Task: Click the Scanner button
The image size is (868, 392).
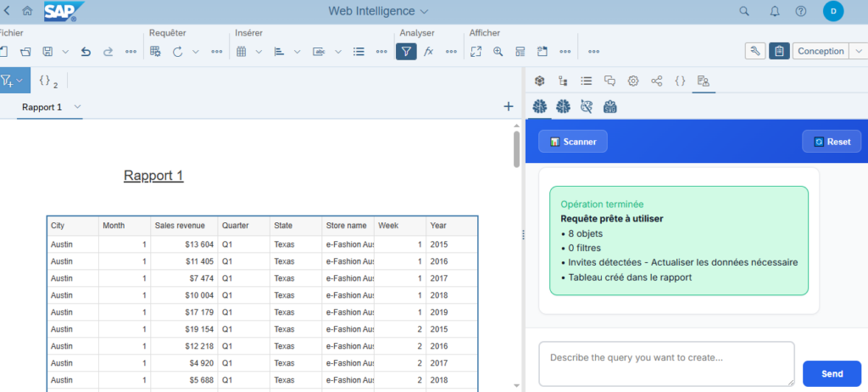Action: click(573, 142)
